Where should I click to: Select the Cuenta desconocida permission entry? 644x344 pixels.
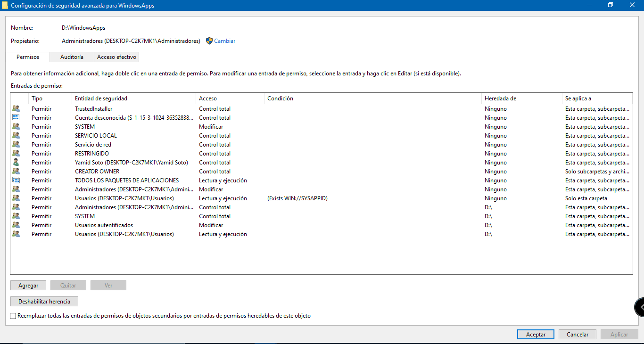(x=321, y=118)
